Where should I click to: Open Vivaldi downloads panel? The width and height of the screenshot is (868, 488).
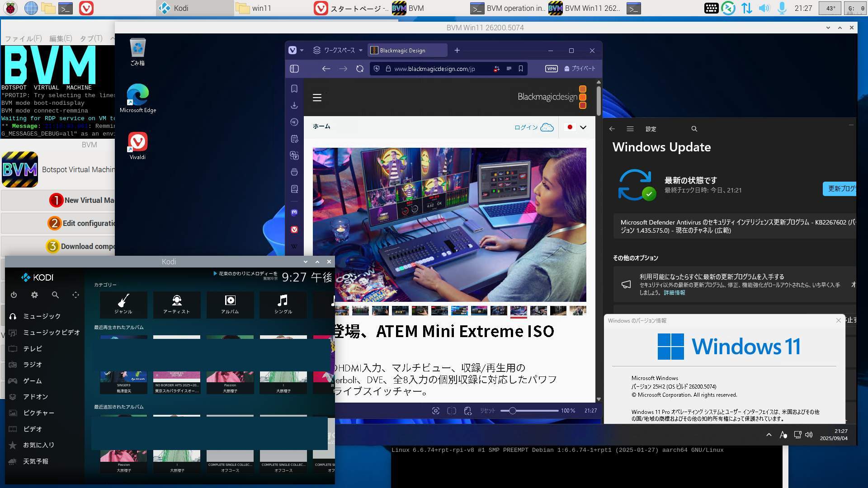coord(294,105)
